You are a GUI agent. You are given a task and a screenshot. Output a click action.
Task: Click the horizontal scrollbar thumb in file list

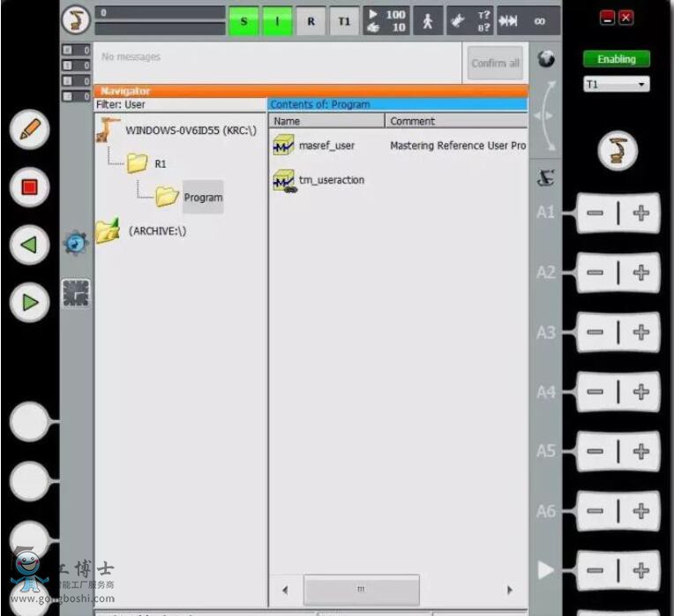(361, 590)
